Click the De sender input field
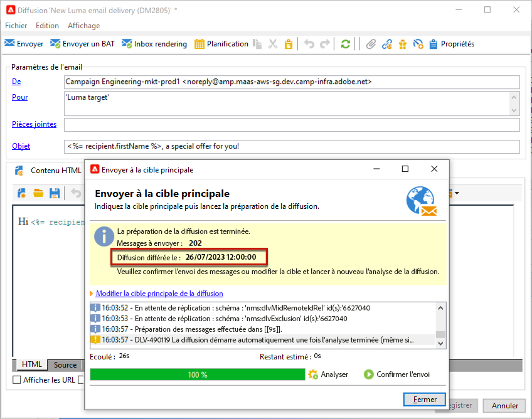This screenshot has width=532, height=419. click(292, 82)
